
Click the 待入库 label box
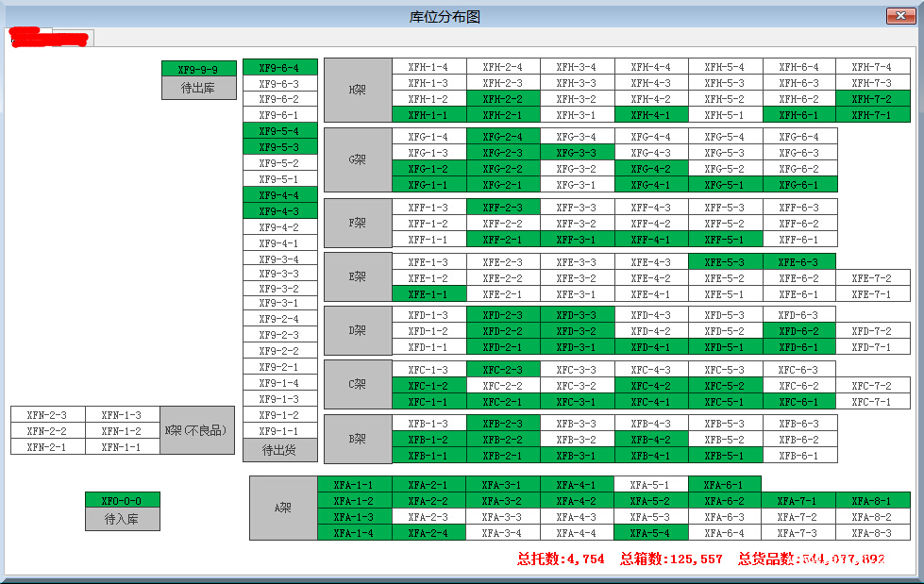tap(122, 520)
